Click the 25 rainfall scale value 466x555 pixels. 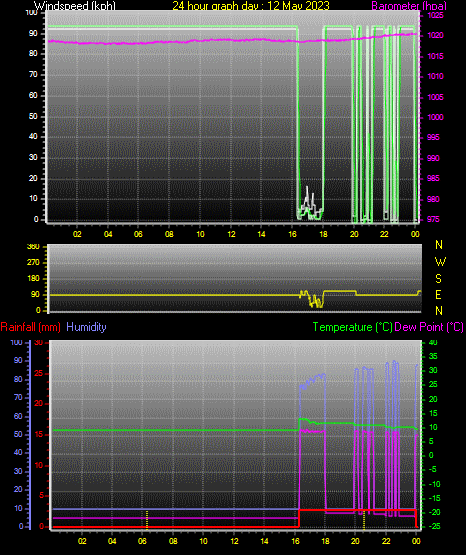point(39,374)
